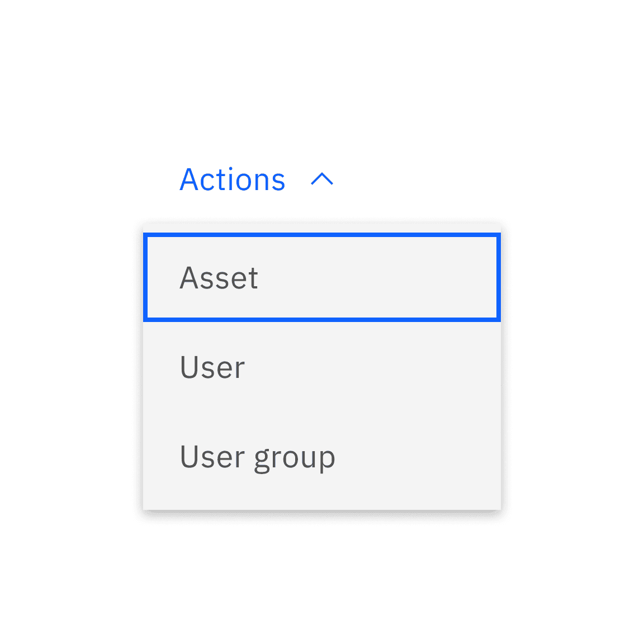Select Actions to dismiss the menu
Screen dimensions: 644x644
click(x=233, y=180)
